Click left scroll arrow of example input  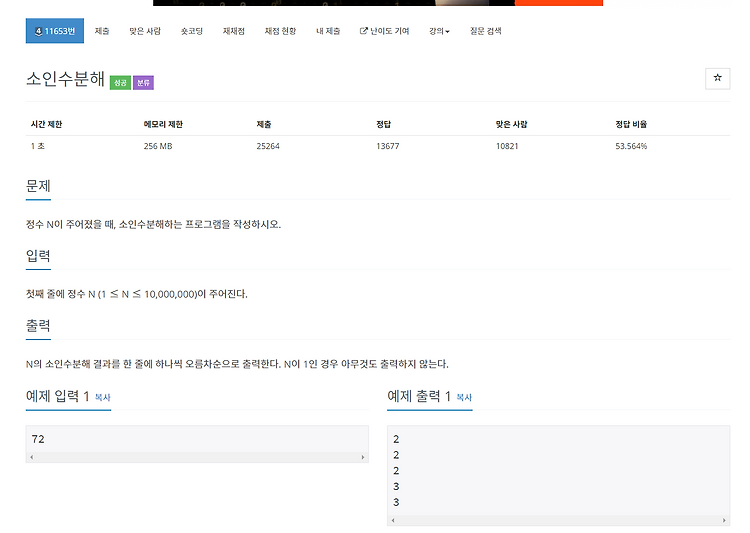click(x=32, y=457)
